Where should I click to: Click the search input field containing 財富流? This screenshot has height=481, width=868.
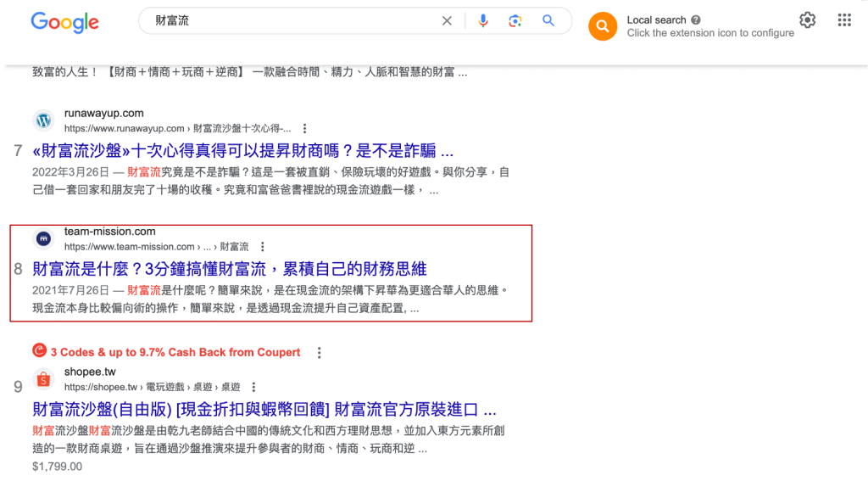[293, 21]
